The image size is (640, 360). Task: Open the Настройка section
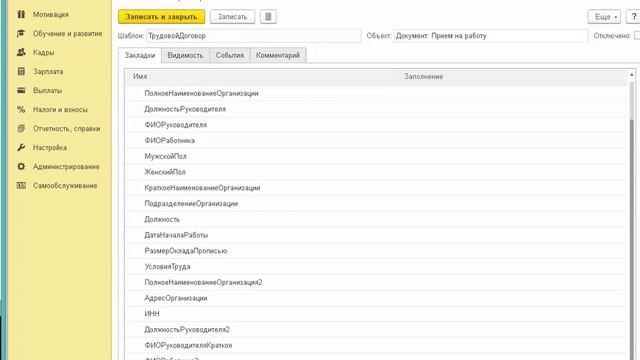[50, 147]
